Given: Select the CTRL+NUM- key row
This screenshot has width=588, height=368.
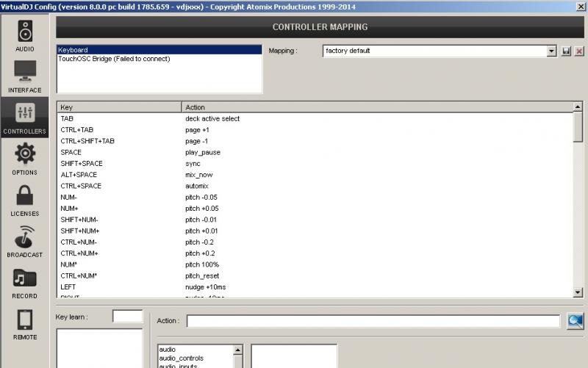Looking at the screenshot, I should pos(315,242).
